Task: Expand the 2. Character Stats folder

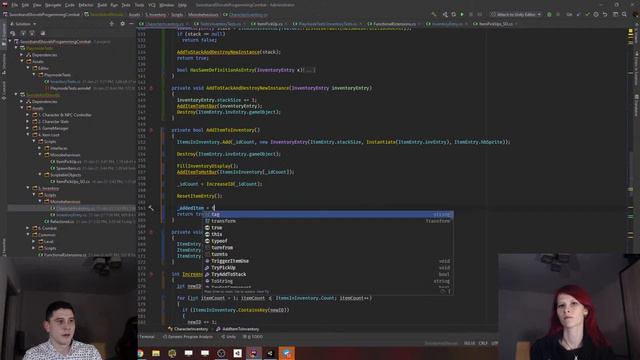Action: 28,121
